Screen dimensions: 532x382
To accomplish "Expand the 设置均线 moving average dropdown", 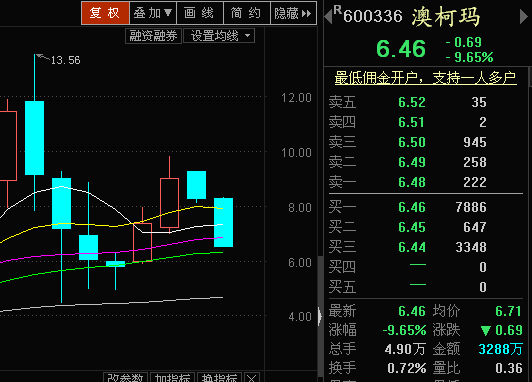I will click(219, 36).
